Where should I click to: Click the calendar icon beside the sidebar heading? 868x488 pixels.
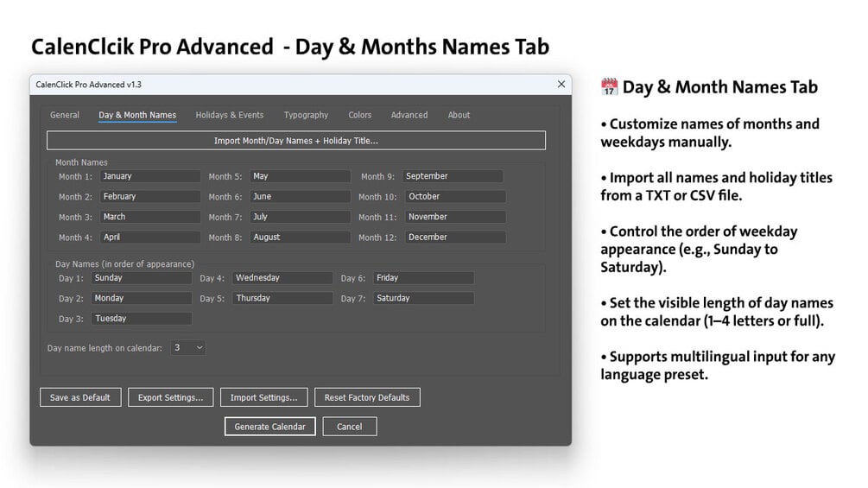(x=609, y=87)
